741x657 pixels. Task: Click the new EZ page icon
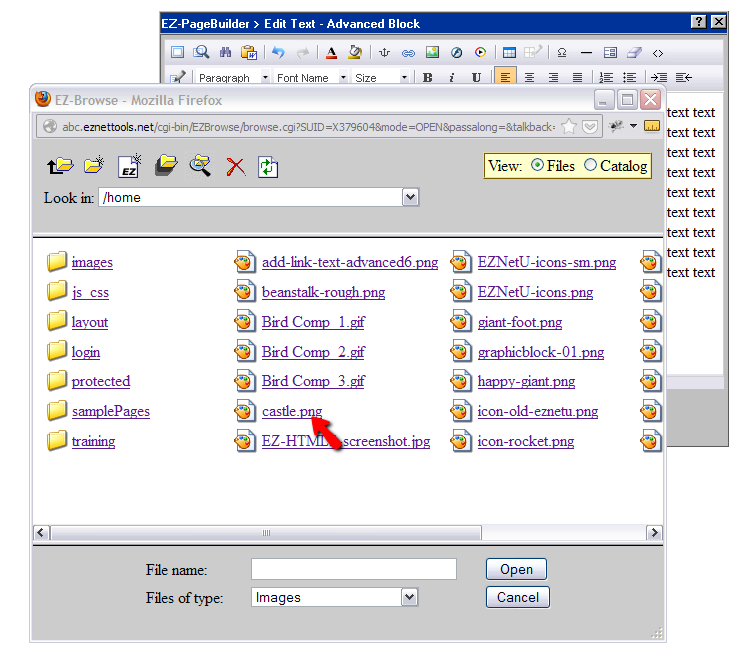(130, 166)
